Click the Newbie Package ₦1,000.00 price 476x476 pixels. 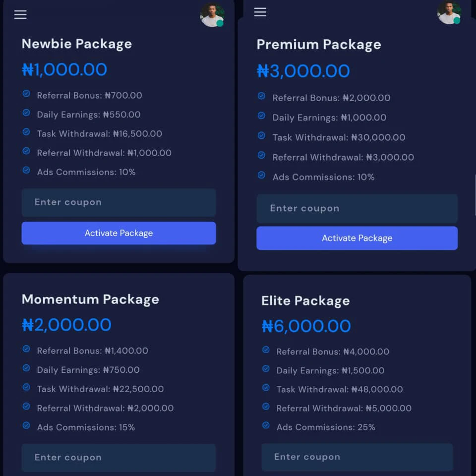[x=64, y=69]
